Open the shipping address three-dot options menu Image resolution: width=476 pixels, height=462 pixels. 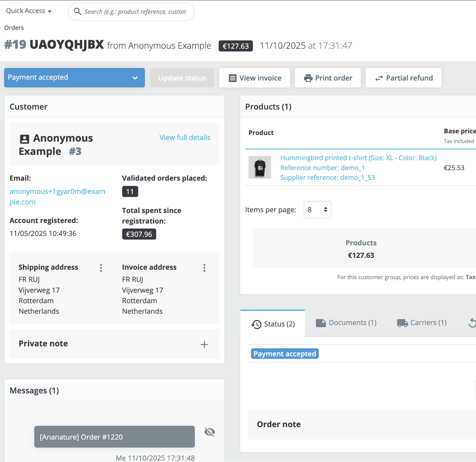point(101,268)
